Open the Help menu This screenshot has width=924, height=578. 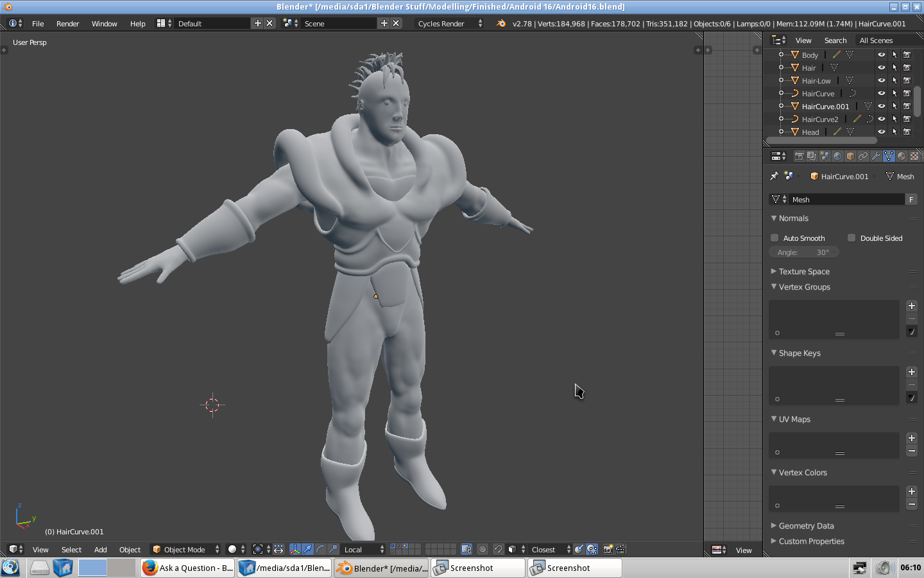click(137, 23)
